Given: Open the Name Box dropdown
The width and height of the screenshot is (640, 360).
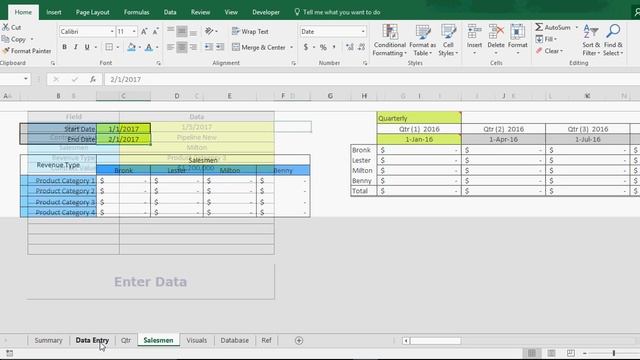Looking at the screenshot, I should (26, 79).
